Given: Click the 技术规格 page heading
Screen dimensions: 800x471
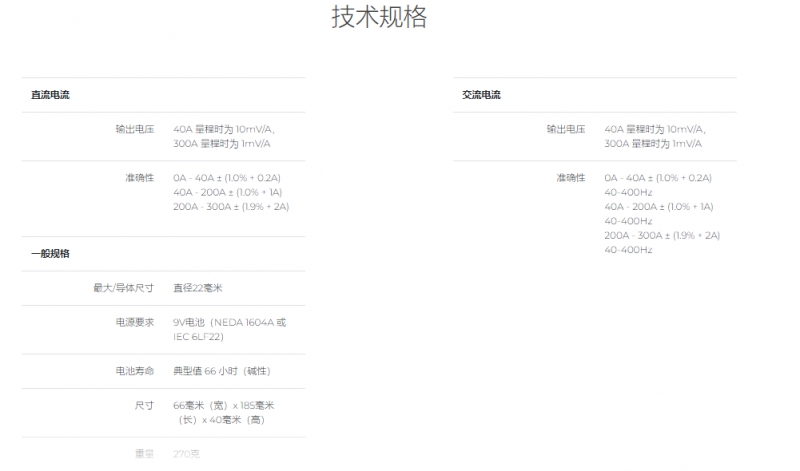Looking at the screenshot, I should click(x=379, y=19).
